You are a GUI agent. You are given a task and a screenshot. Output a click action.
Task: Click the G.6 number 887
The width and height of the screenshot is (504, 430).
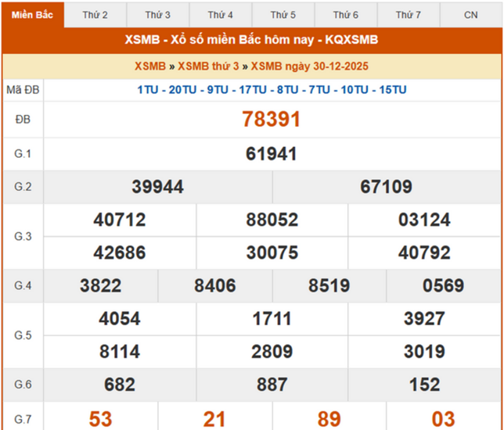(x=272, y=385)
